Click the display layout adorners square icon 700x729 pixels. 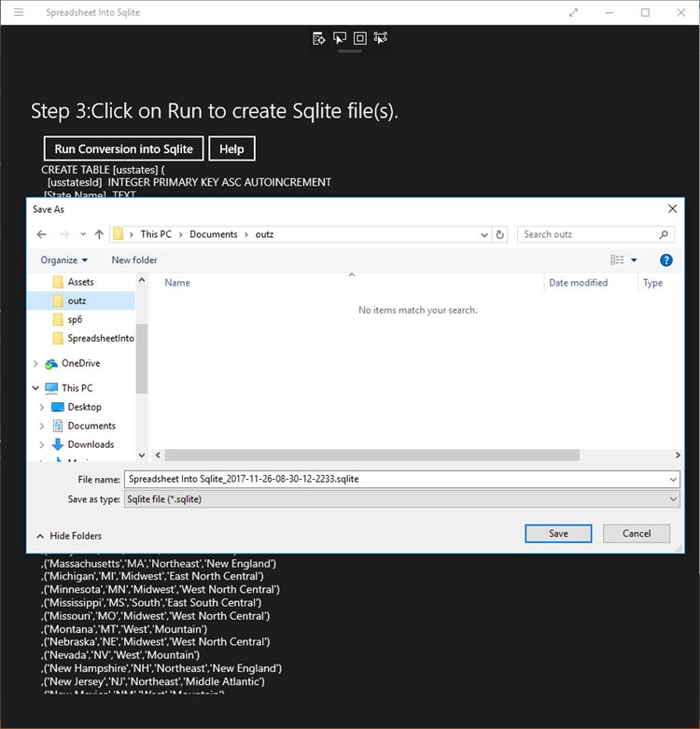[359, 38]
